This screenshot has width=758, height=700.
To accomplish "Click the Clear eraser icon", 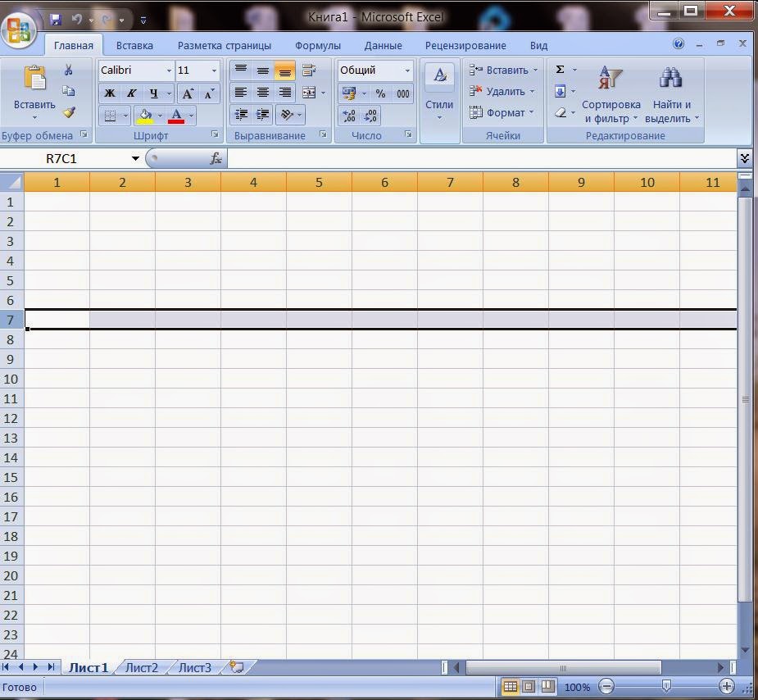I will pyautogui.click(x=560, y=112).
